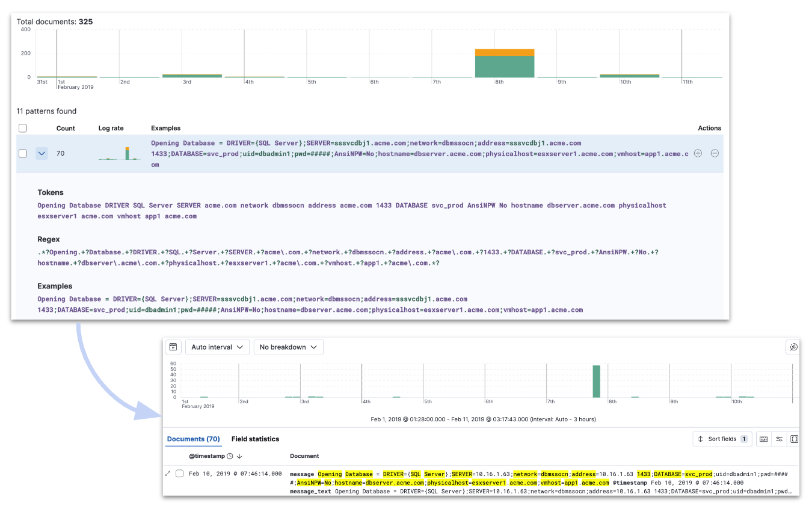
Task: Collapse the expanded pattern row chevron
Action: 42,153
